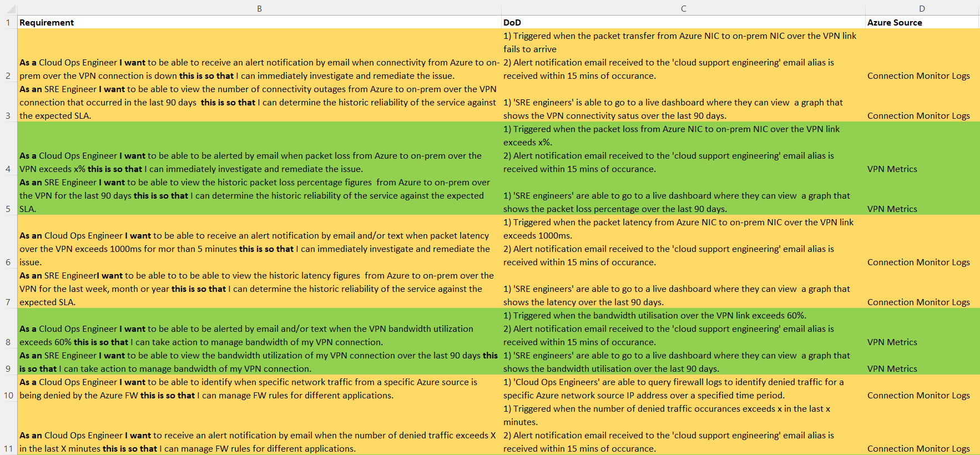Select the row 11 header
The width and height of the screenshot is (980, 455).
(8, 448)
